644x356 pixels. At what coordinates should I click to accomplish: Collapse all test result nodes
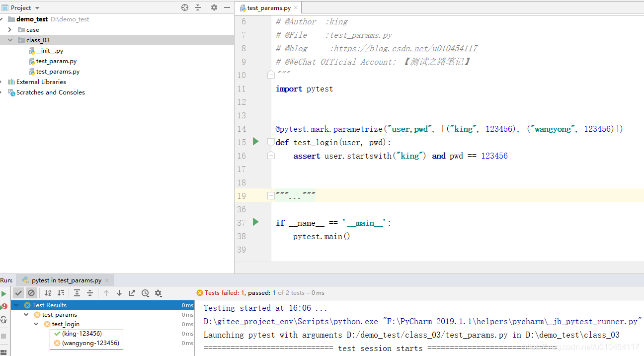(90, 293)
